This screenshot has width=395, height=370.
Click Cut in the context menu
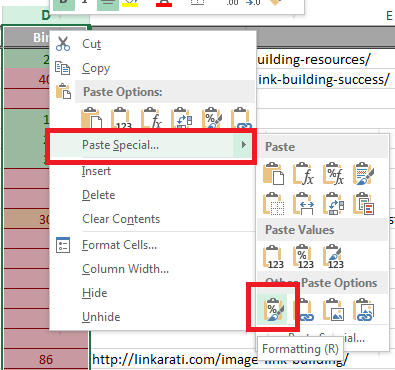[x=92, y=44]
